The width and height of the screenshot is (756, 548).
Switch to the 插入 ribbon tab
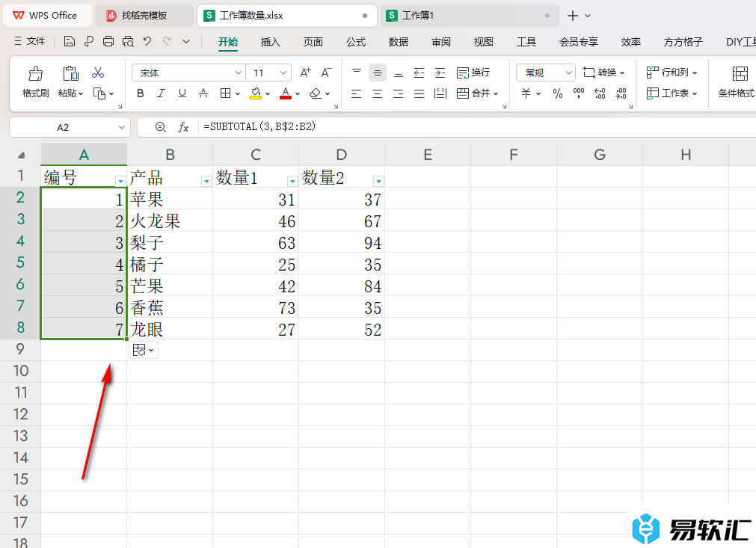tap(270, 42)
